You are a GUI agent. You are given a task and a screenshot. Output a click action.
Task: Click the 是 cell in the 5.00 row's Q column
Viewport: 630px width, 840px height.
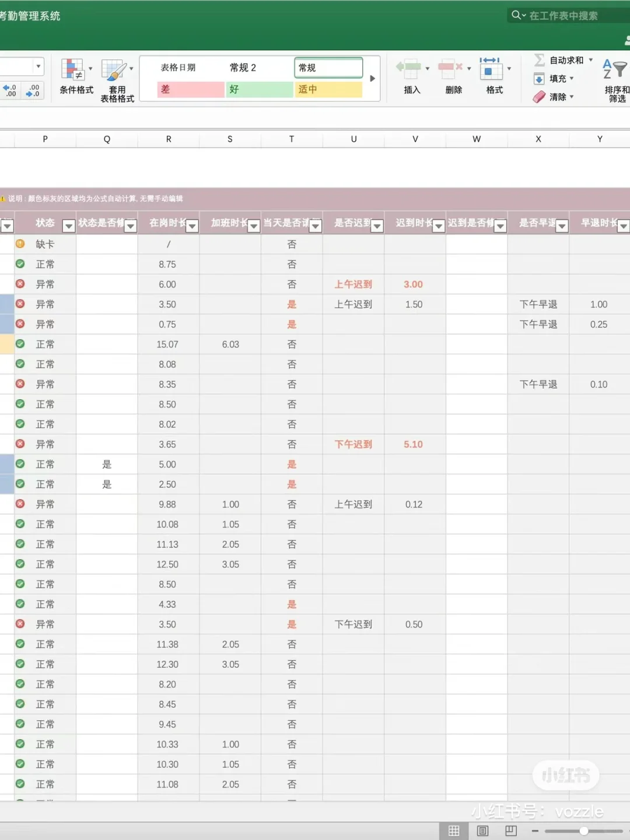tap(107, 464)
